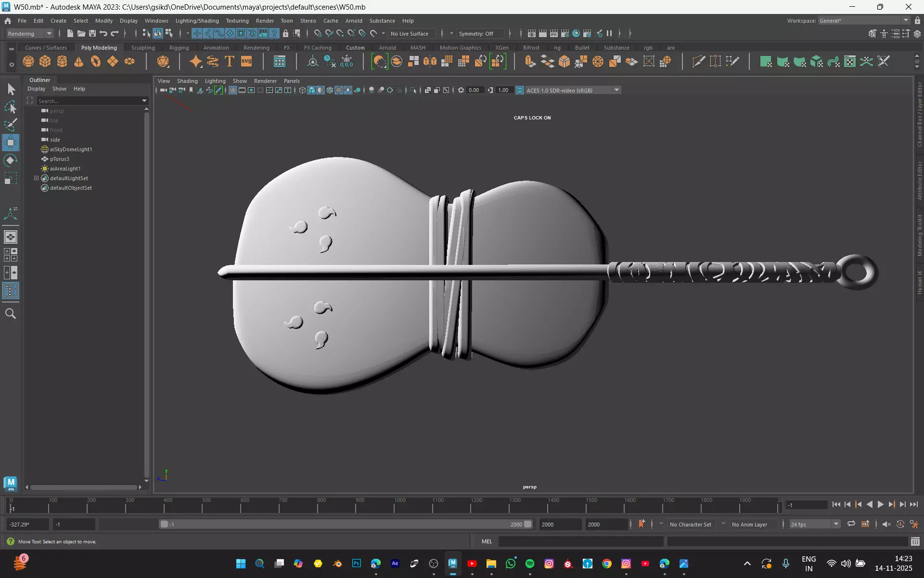Mute timeline audio toggle
924x578 pixels.
[886, 524]
